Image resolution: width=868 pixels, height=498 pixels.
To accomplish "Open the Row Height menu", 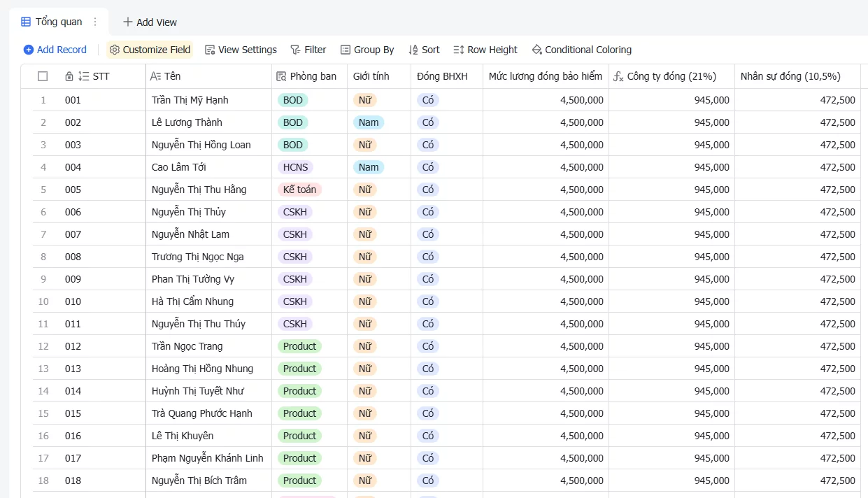I will coord(485,50).
